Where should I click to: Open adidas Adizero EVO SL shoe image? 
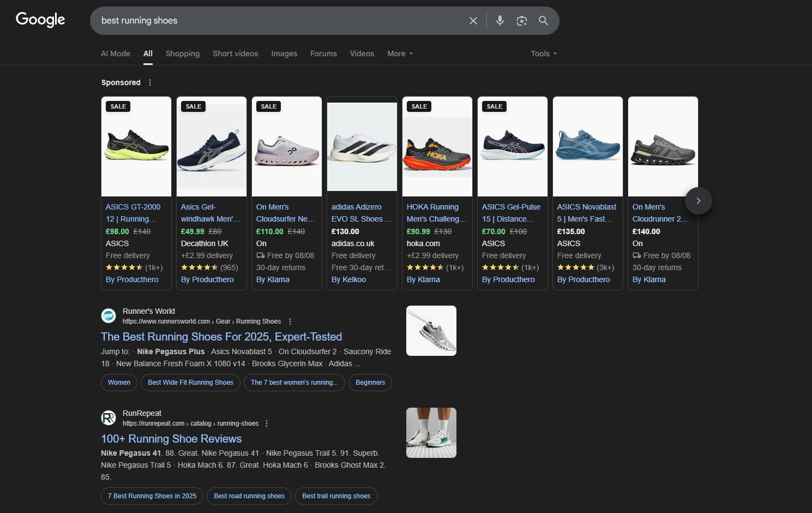tap(362, 147)
